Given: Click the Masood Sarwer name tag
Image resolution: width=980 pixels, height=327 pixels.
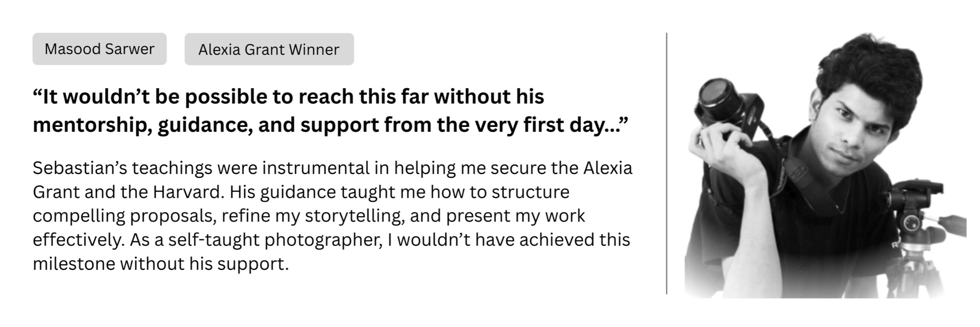Looking at the screenshot, I should (99, 49).
